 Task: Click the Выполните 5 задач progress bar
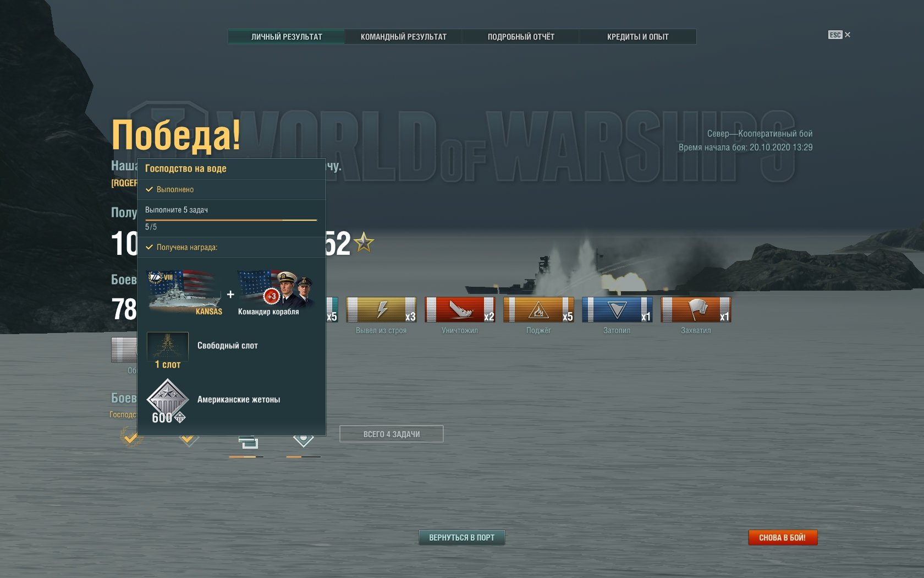[x=231, y=220]
